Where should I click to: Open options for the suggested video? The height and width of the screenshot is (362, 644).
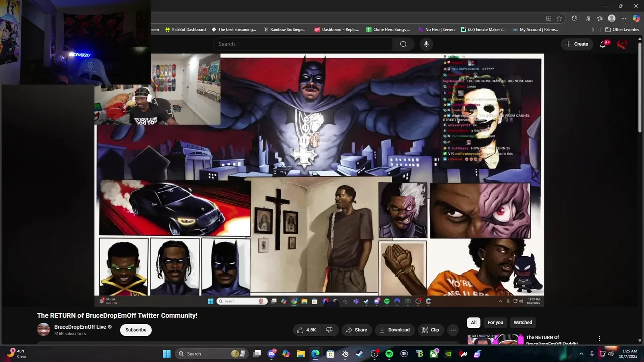(599, 339)
